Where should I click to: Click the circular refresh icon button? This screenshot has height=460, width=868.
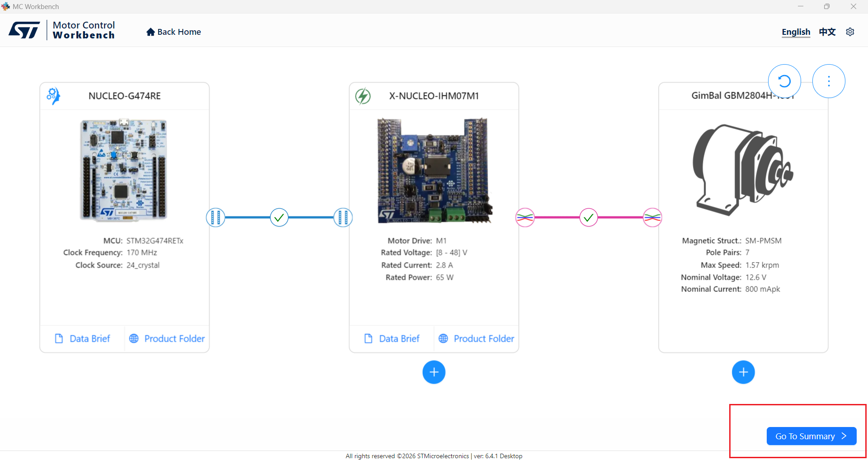click(784, 81)
